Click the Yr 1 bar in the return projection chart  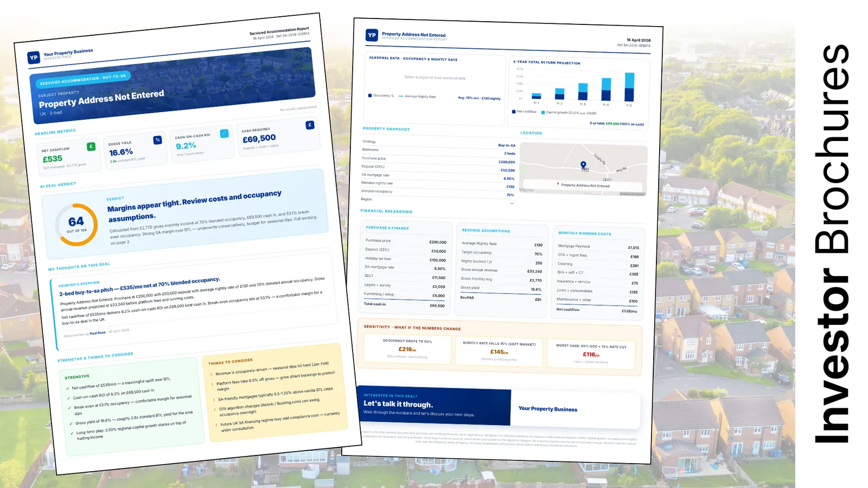(537, 96)
